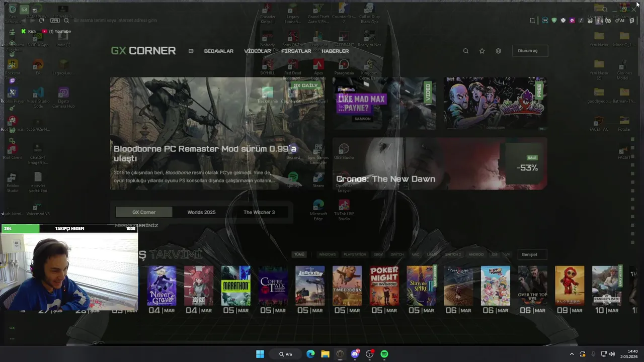Open the Bloodborne PC Remaster Mod article
The image size is (644, 362).
(217, 133)
